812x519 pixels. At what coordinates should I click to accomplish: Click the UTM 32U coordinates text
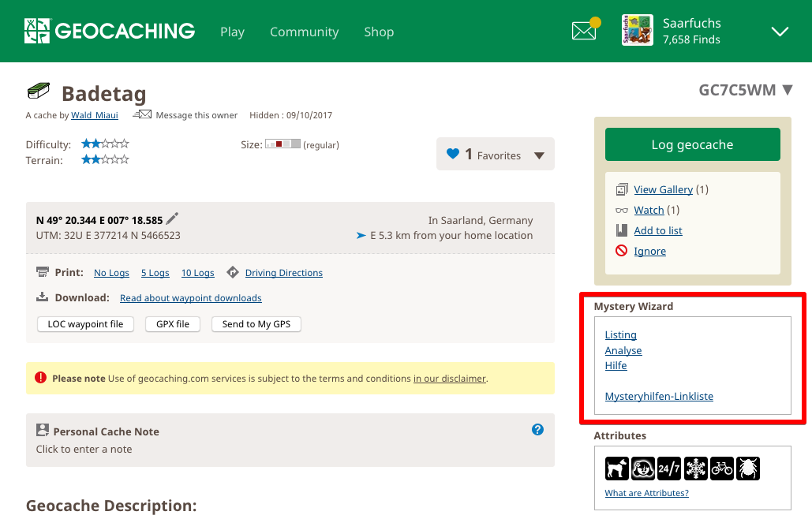point(108,235)
